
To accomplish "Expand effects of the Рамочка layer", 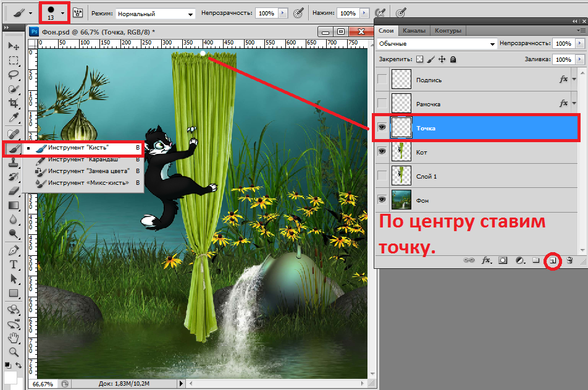I will 574,103.
